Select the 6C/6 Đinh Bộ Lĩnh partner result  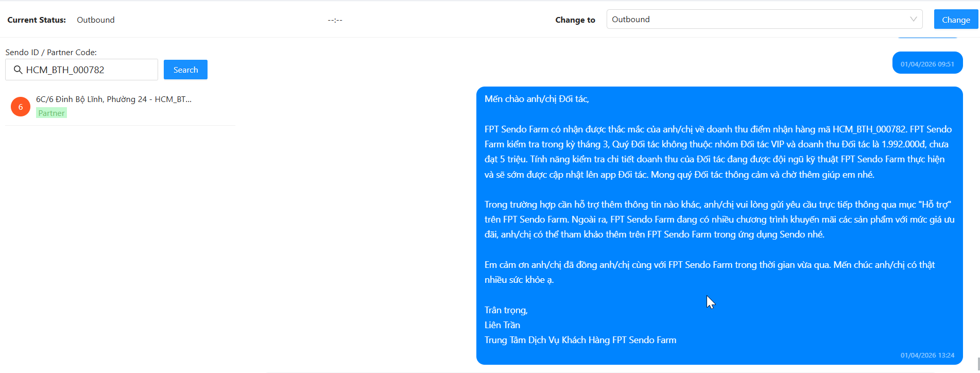(x=120, y=106)
